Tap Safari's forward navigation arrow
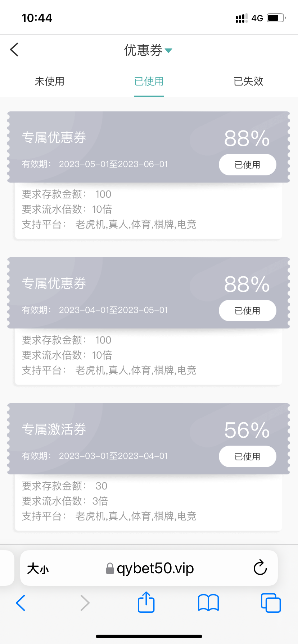Screen dimensions: 298x644 click(85, 603)
